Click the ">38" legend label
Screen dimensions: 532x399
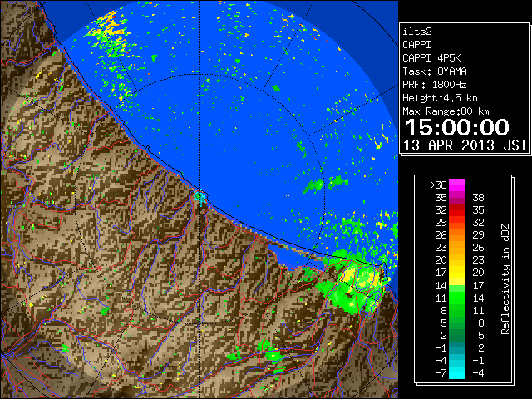coord(438,185)
